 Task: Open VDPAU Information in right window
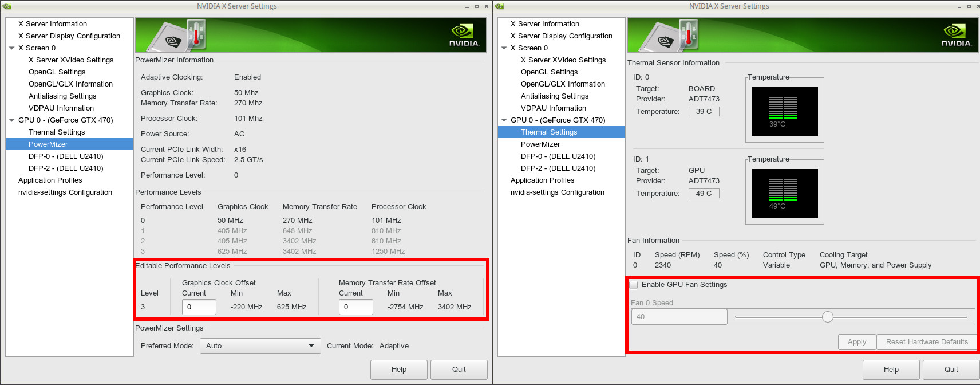click(554, 108)
